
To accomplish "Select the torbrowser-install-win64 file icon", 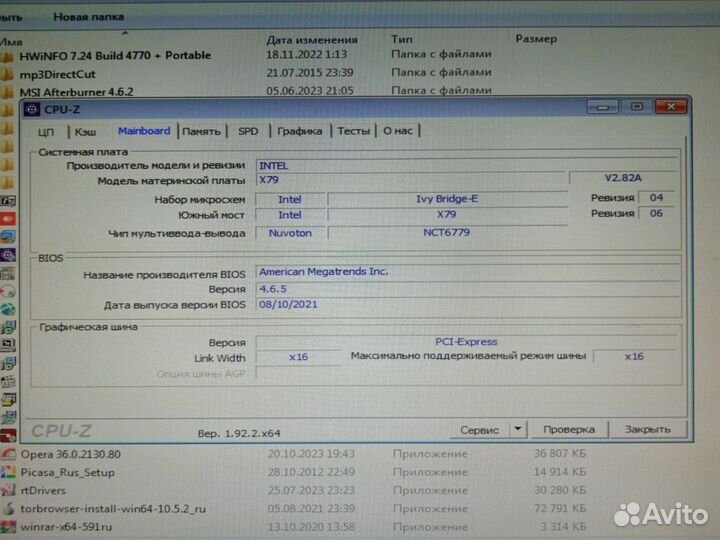I will point(9,508).
